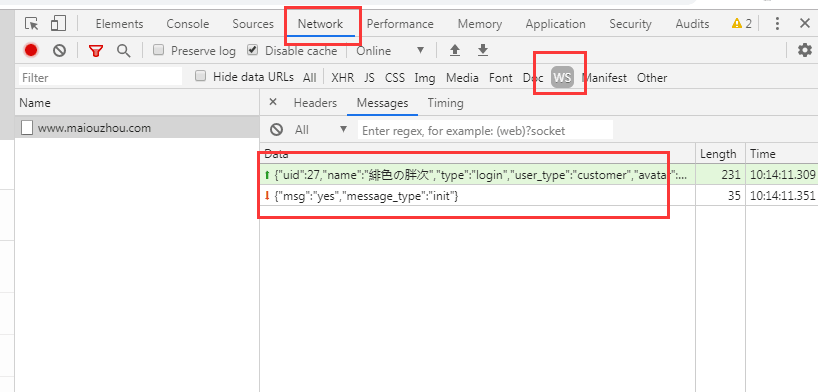Viewport: 818px width, 392px height.
Task: Open the warnings indicator showing 2
Action: 742,23
